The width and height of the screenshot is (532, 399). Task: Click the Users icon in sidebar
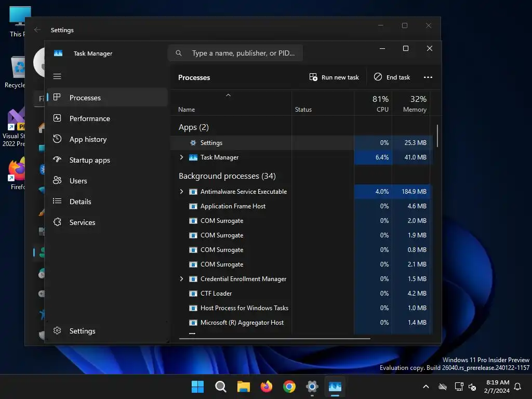[x=57, y=180]
